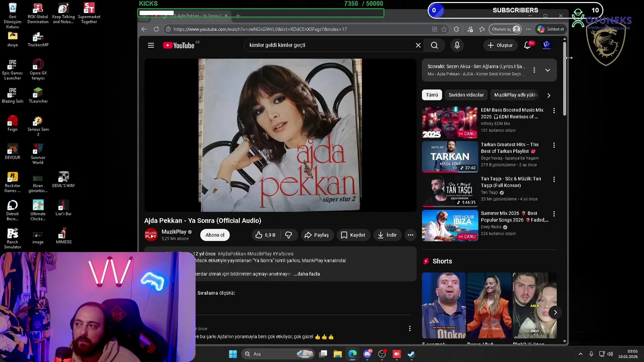Click the "İndir" download button
The height and width of the screenshot is (362, 644).
387,235
